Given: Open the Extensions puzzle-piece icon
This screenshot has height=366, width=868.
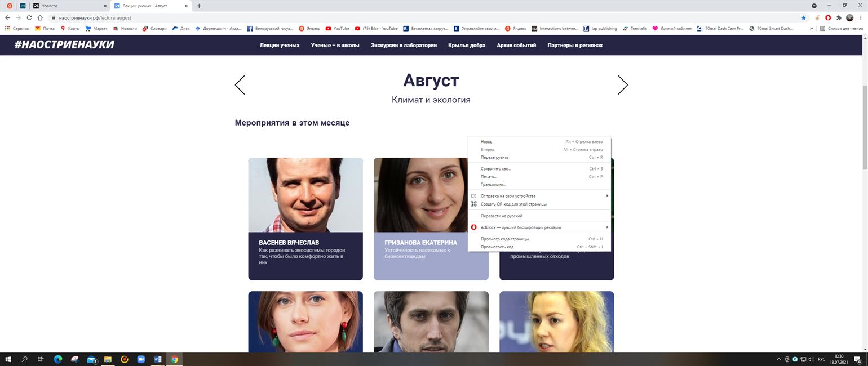Looking at the screenshot, I should pos(839,17).
